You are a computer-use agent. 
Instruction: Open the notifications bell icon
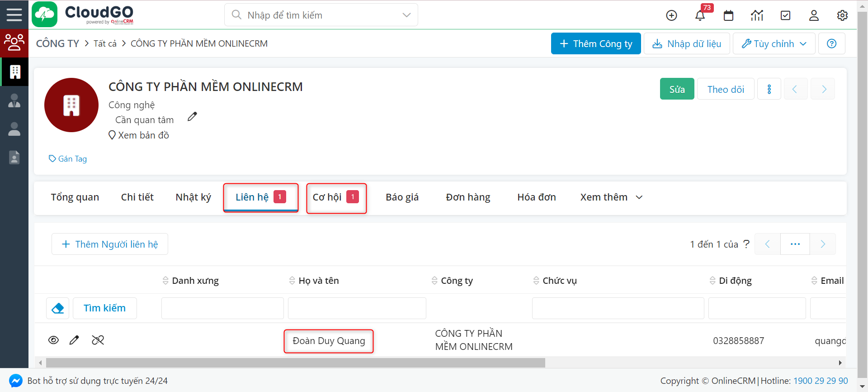click(x=700, y=15)
